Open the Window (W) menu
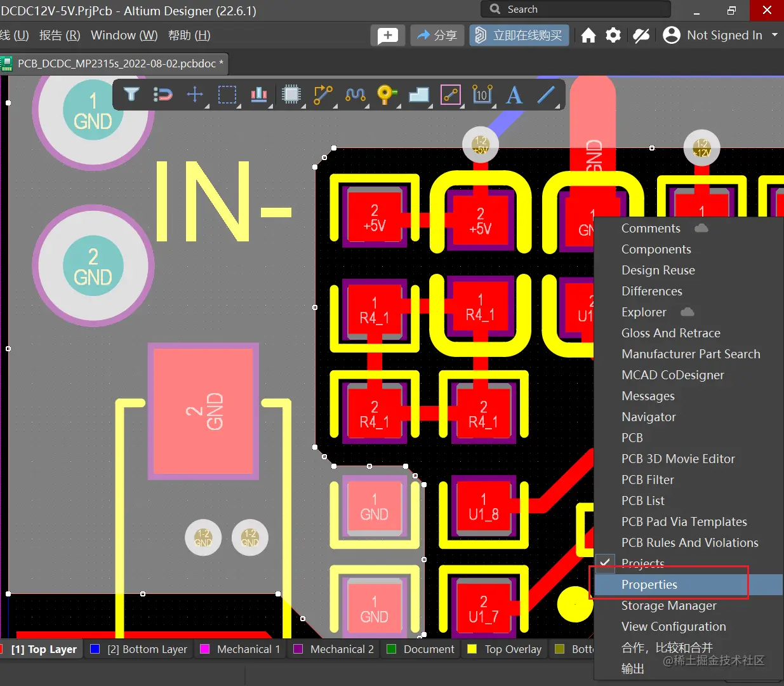This screenshot has height=686, width=784. coord(124,36)
